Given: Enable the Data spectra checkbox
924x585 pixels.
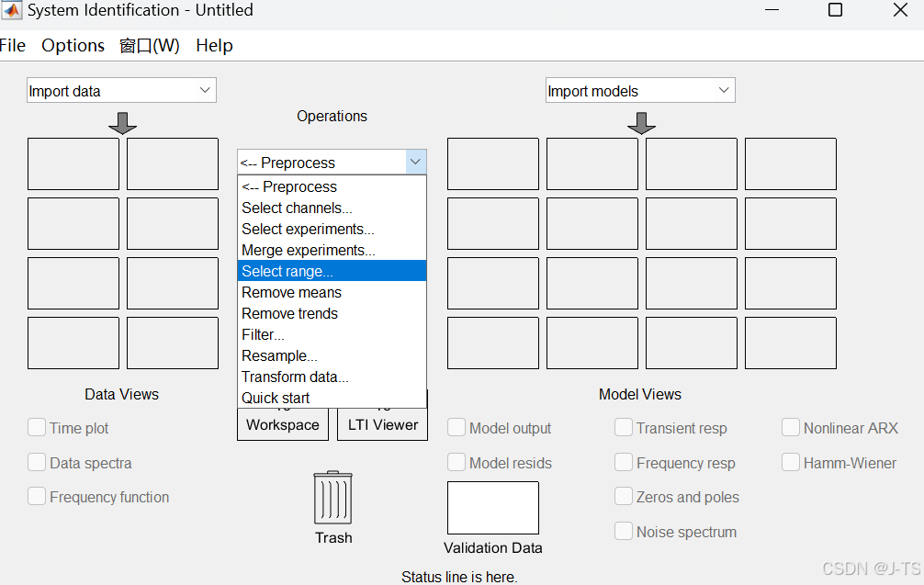Looking at the screenshot, I should coord(37,462).
